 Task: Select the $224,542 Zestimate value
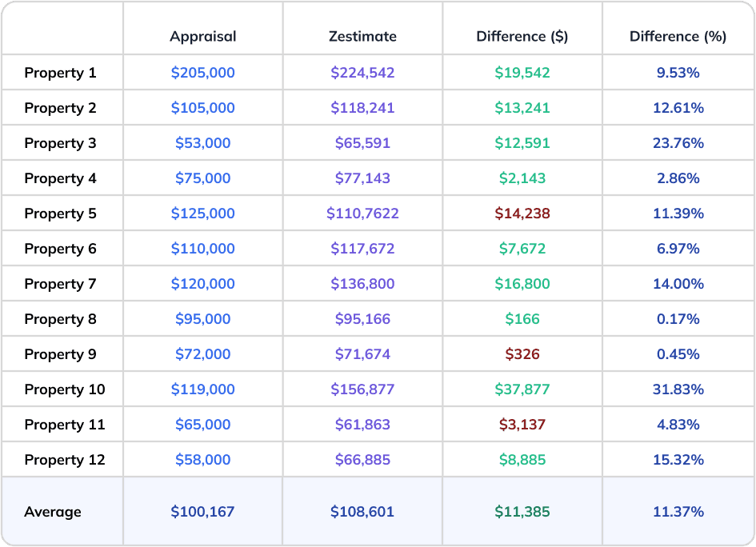point(362,72)
